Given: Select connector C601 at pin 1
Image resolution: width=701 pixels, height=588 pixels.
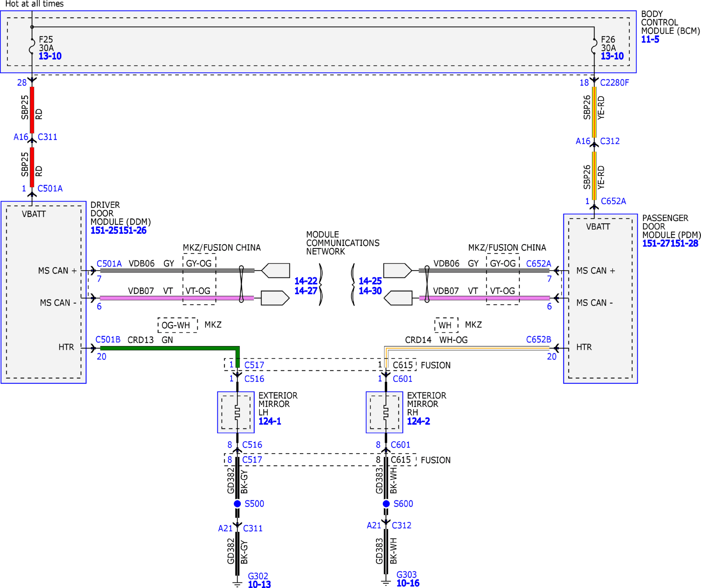Looking at the screenshot, I should pos(402,379).
